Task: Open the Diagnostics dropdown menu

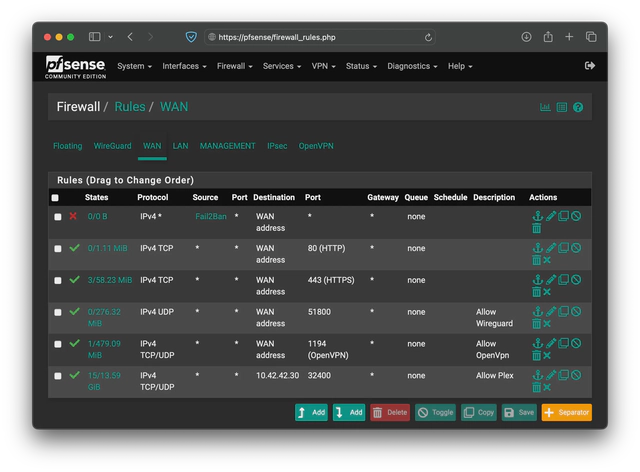Action: [411, 66]
